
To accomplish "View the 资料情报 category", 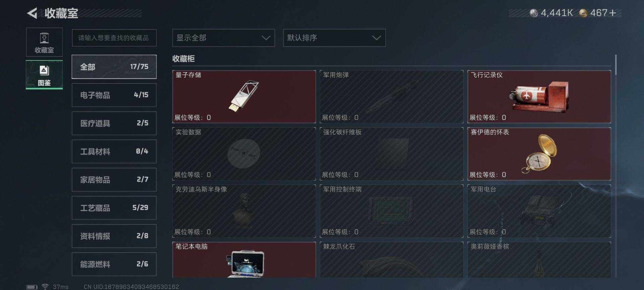I will tap(114, 236).
